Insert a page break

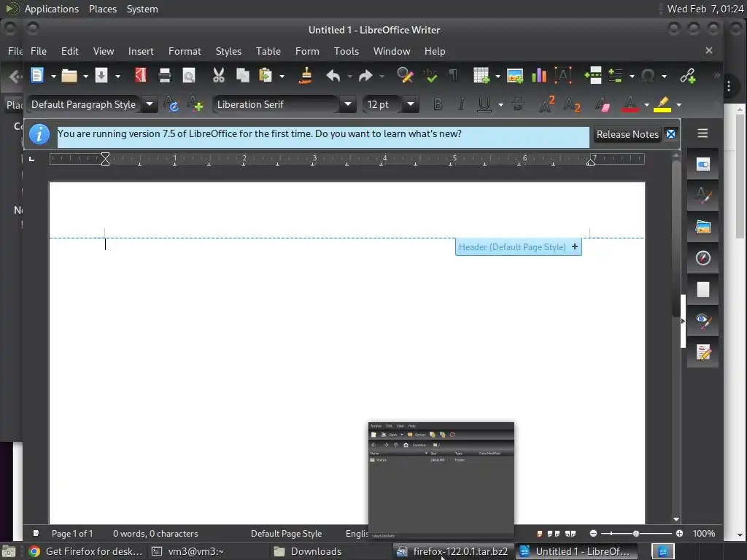tap(593, 75)
